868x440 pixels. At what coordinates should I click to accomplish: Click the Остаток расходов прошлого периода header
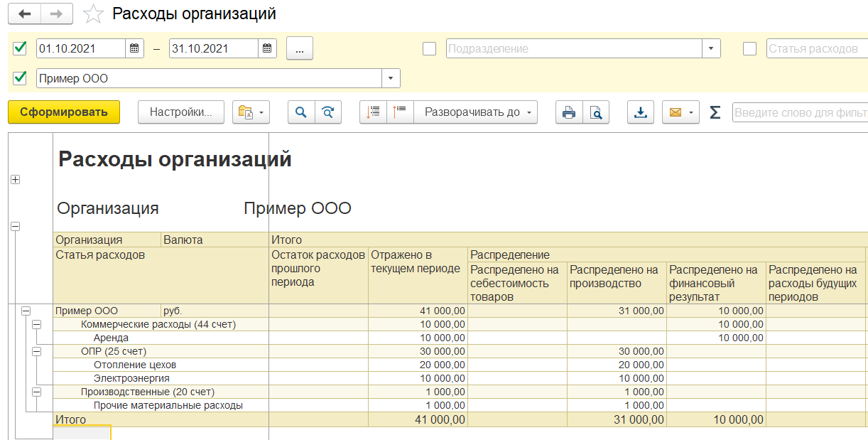pyautogui.click(x=319, y=276)
